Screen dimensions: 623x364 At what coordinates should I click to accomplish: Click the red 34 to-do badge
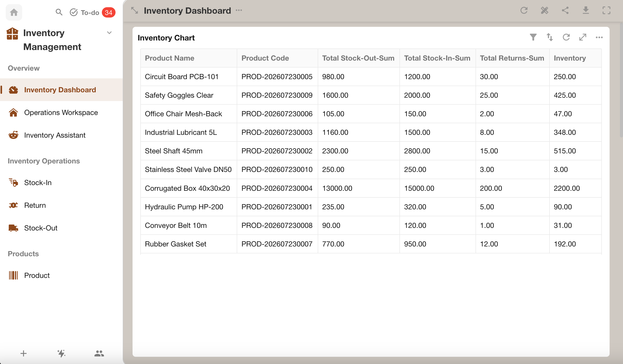pyautogui.click(x=109, y=12)
